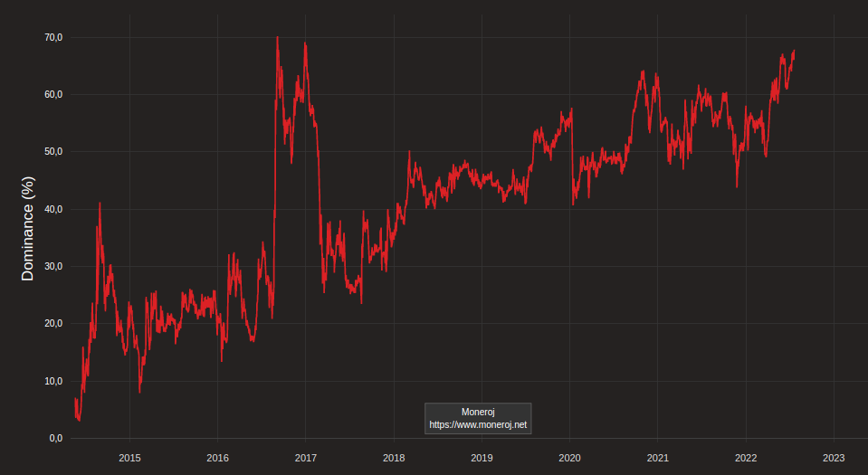This screenshot has height=475, width=868.
Task: Click the 50,0 y-axis tick label
Action: pyautogui.click(x=53, y=152)
